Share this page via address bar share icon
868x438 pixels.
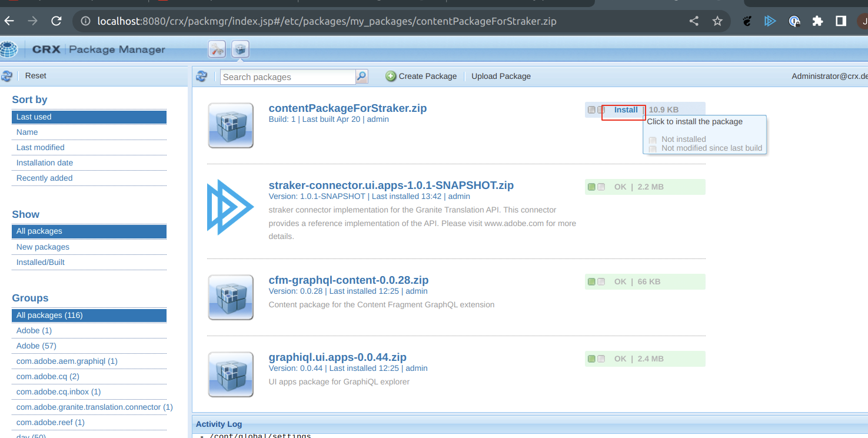coord(694,21)
